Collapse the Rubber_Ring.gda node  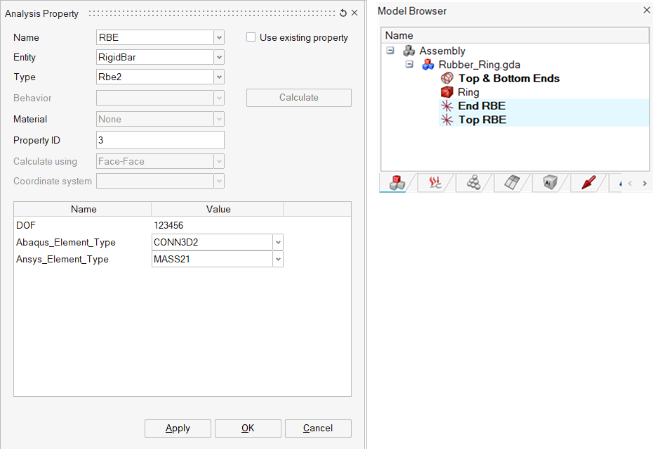click(410, 64)
